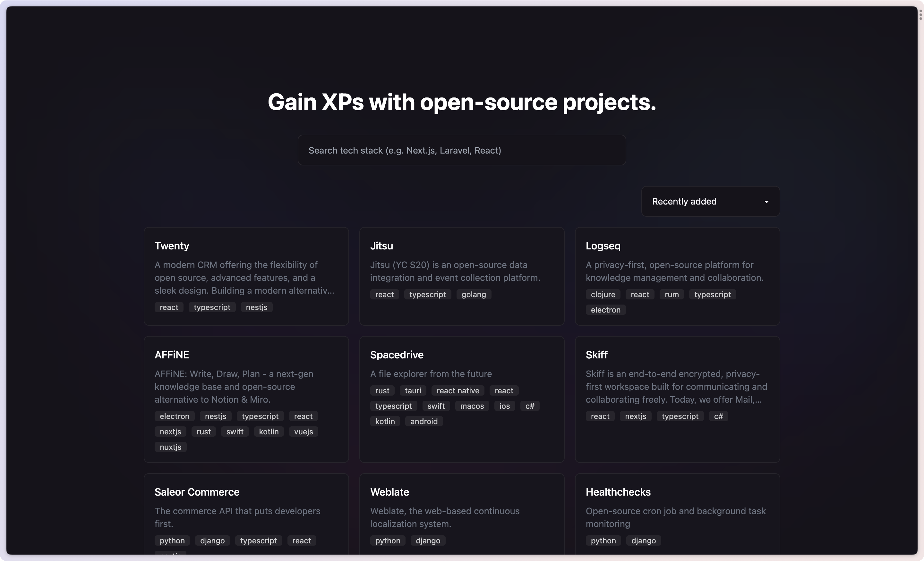Click the django tag on Healthchecks card
The image size is (924, 561).
tap(644, 540)
